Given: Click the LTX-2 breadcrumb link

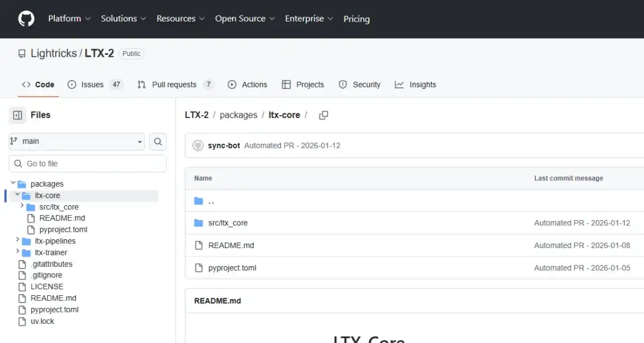Looking at the screenshot, I should click(x=197, y=115).
